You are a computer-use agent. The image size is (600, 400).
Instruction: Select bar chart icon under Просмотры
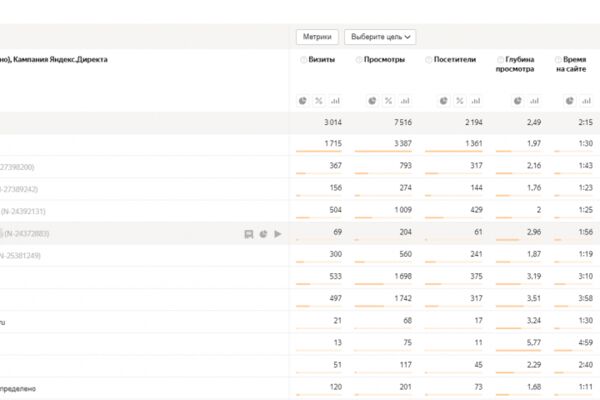coord(405,101)
